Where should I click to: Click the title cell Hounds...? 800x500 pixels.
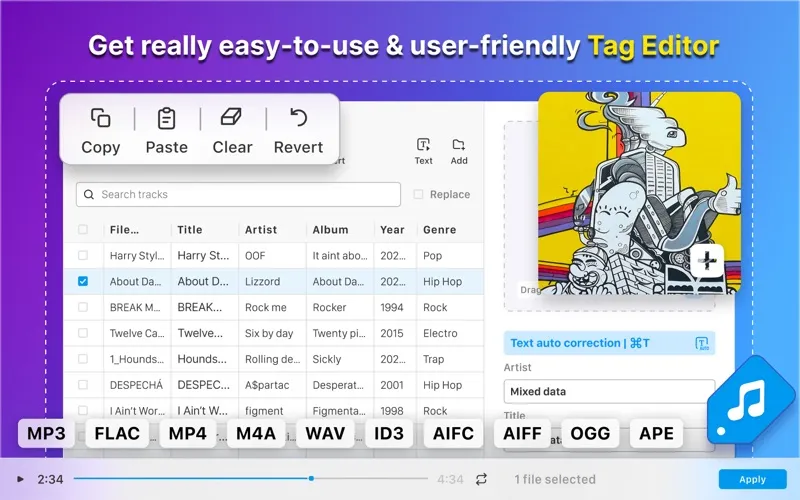pyautogui.click(x=202, y=359)
